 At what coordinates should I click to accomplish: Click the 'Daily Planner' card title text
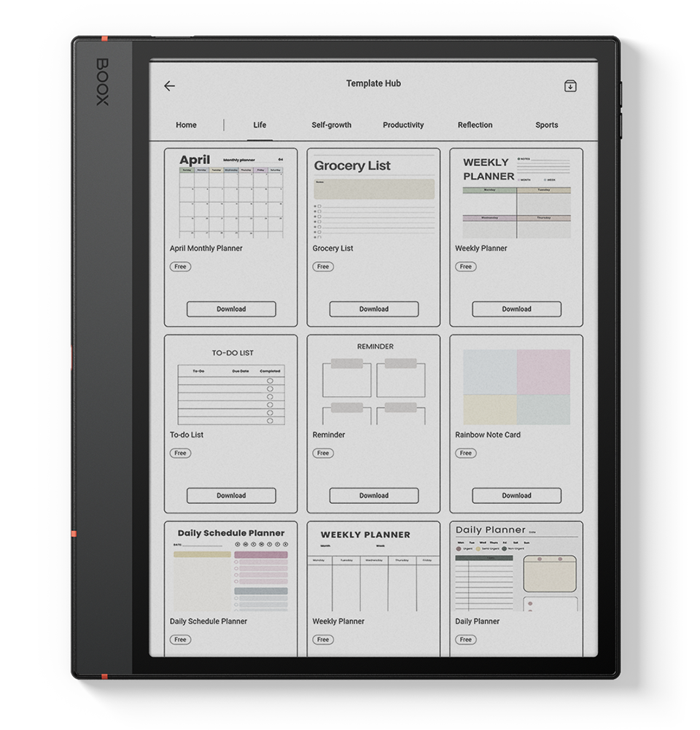[477, 621]
